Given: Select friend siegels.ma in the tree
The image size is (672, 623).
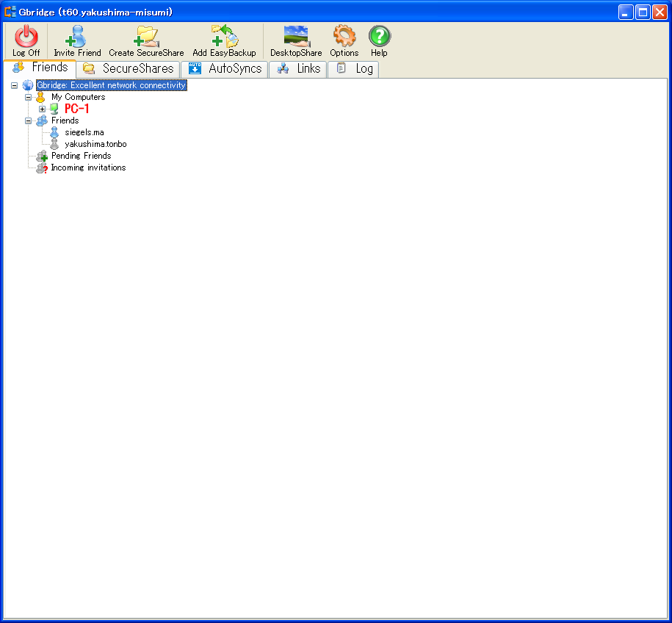Looking at the screenshot, I should click(84, 132).
